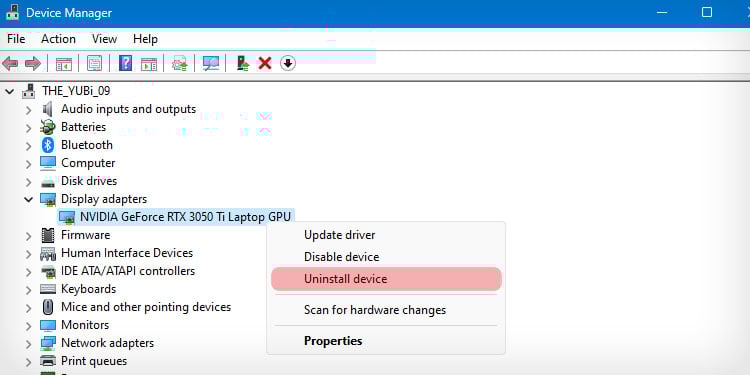Viewport: 750px width, 375px height.
Task: Click the Action Pane toolbar icon
Action: coord(149,63)
